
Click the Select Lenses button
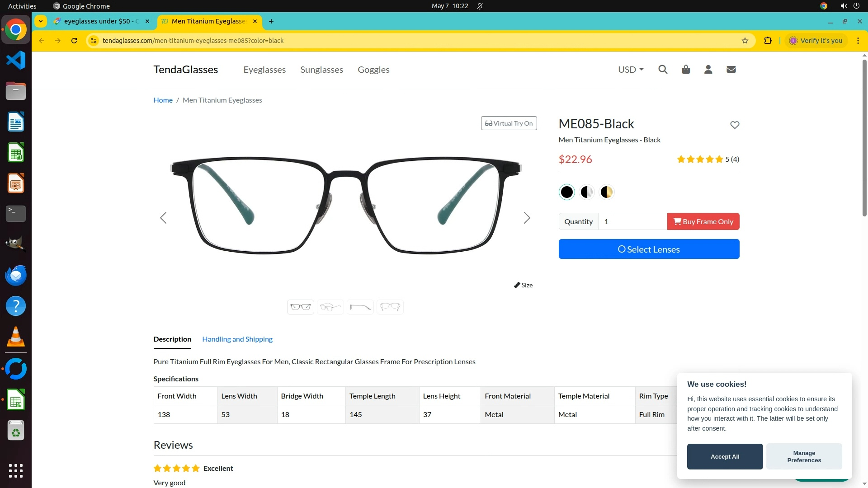(x=649, y=249)
